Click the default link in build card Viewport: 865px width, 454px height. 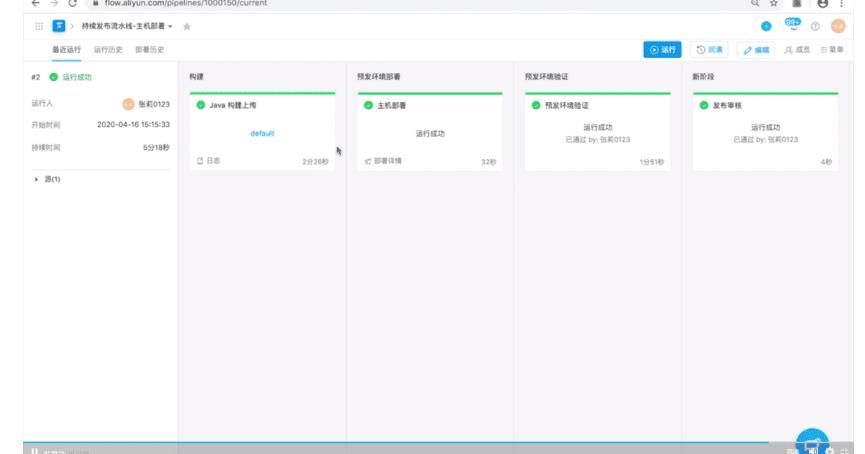coord(262,133)
